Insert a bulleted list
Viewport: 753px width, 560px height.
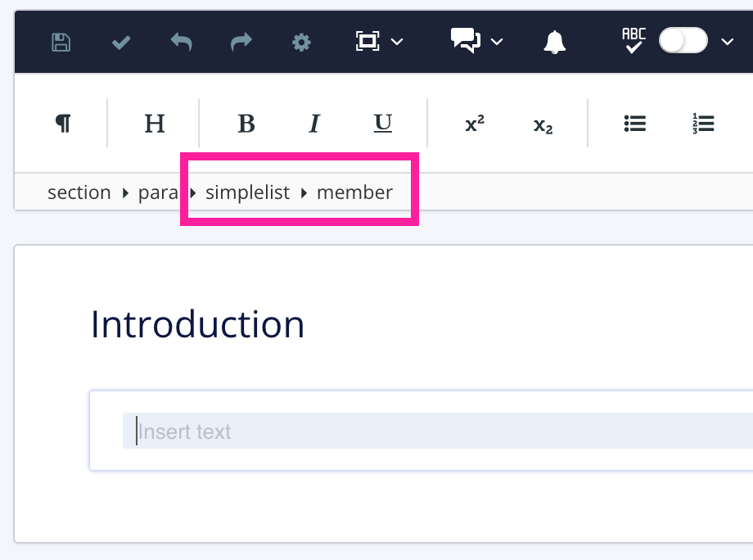pos(635,123)
